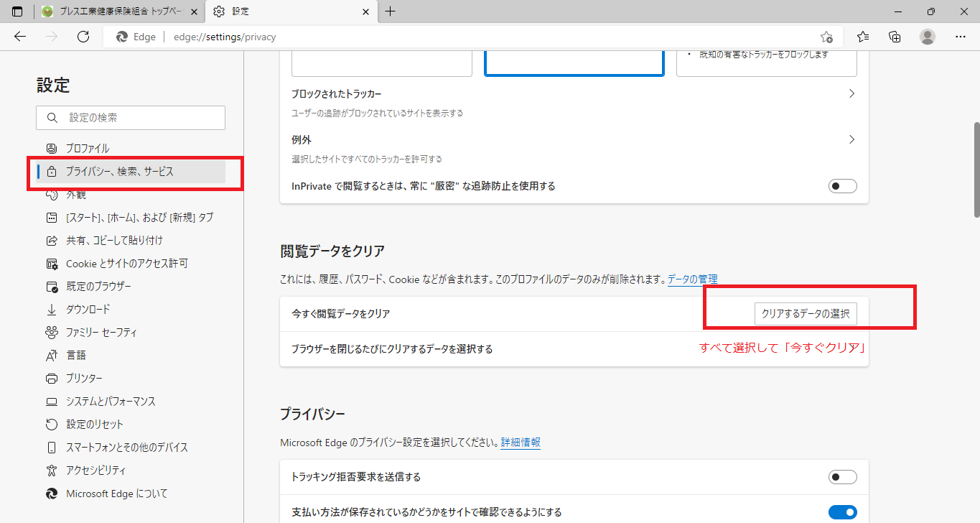
Task: Open ブラウザーを閉じるたびにクリアするデータを選択する row
Action: pyautogui.click(x=574, y=349)
